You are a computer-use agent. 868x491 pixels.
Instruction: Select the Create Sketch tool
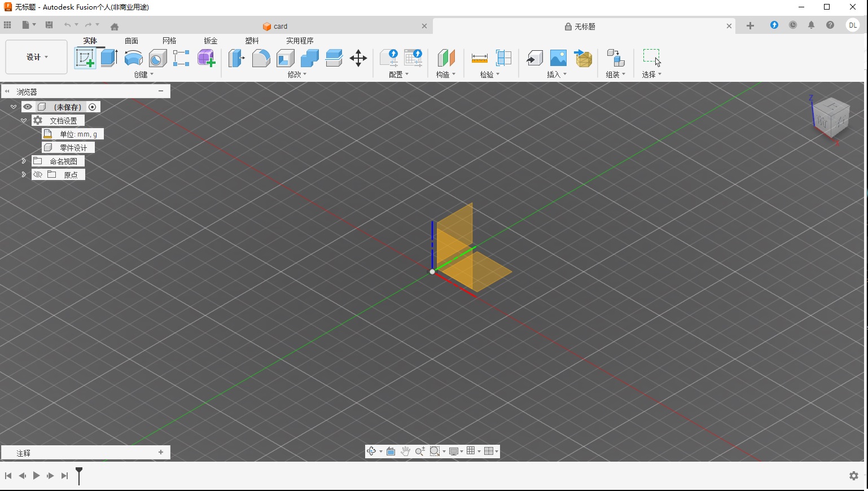86,58
